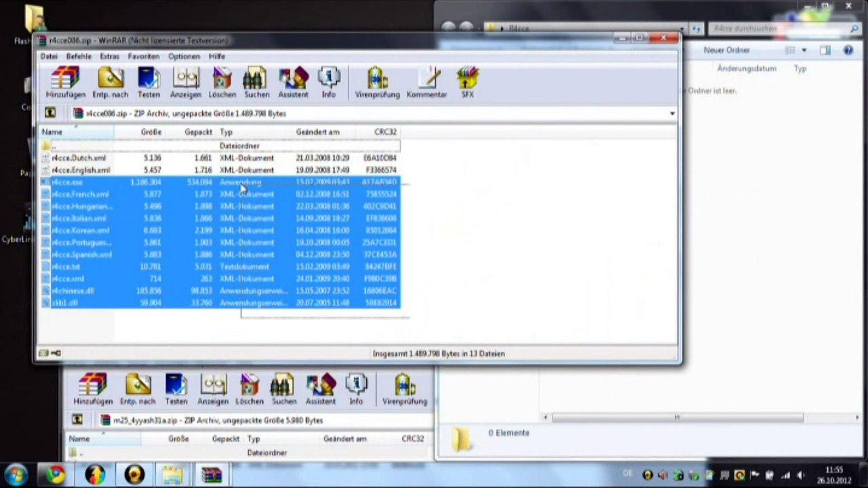868x488 pixels.
Task: Open the Befehle menu
Action: coord(79,56)
